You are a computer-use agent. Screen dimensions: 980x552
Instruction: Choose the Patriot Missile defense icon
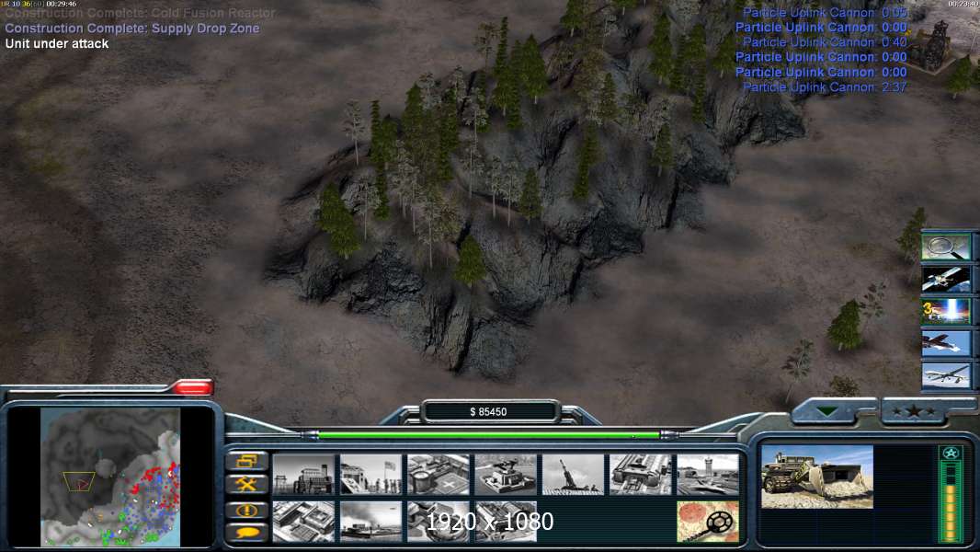point(506,475)
